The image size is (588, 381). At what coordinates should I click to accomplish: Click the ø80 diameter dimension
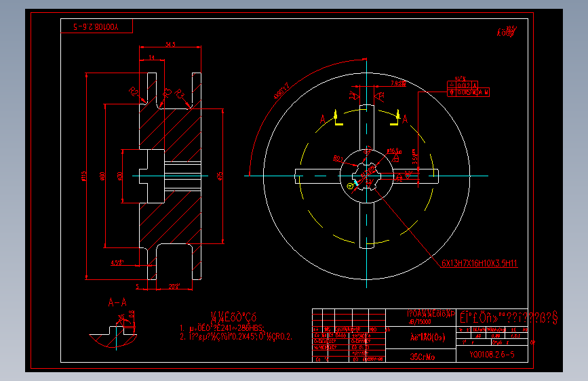coord(102,176)
